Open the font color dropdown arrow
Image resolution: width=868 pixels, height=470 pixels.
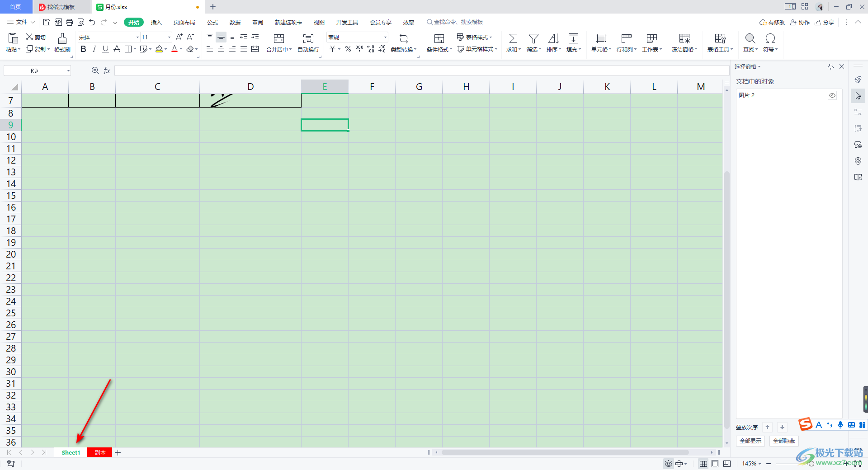(181, 49)
